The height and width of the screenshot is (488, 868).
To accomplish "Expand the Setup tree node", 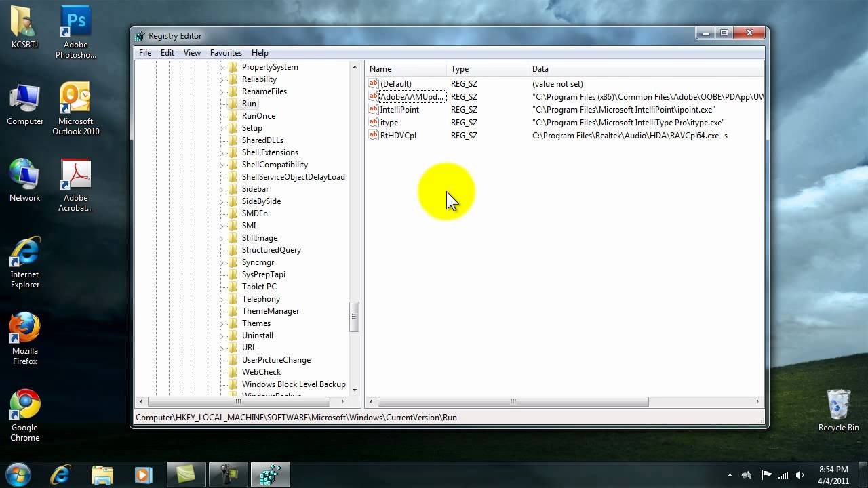I will pos(221,128).
